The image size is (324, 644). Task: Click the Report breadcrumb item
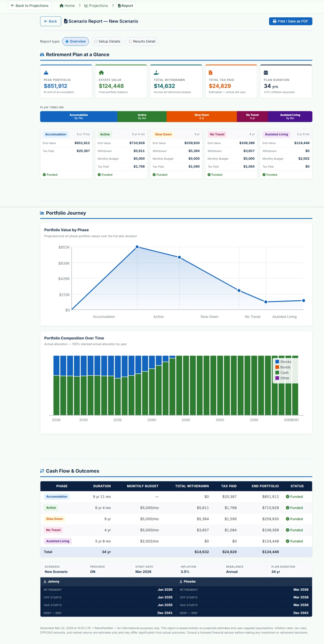(126, 6)
